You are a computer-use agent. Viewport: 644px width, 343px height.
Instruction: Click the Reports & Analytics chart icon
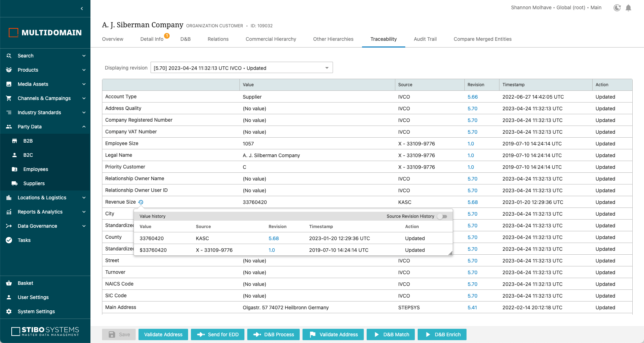(x=9, y=212)
